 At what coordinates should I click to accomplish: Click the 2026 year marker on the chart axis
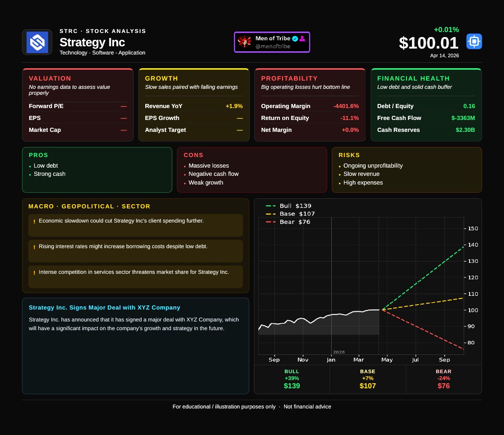coord(339,352)
